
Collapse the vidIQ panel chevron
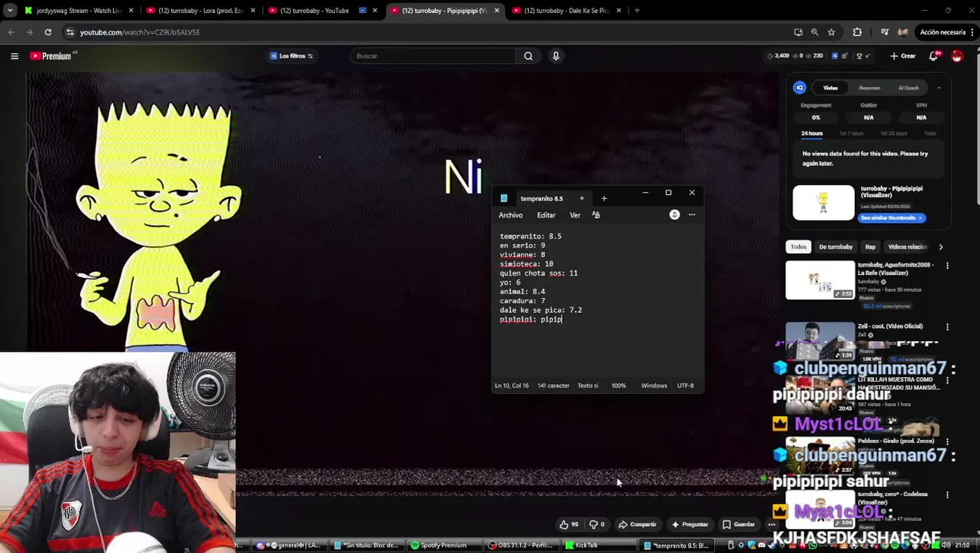[938, 88]
